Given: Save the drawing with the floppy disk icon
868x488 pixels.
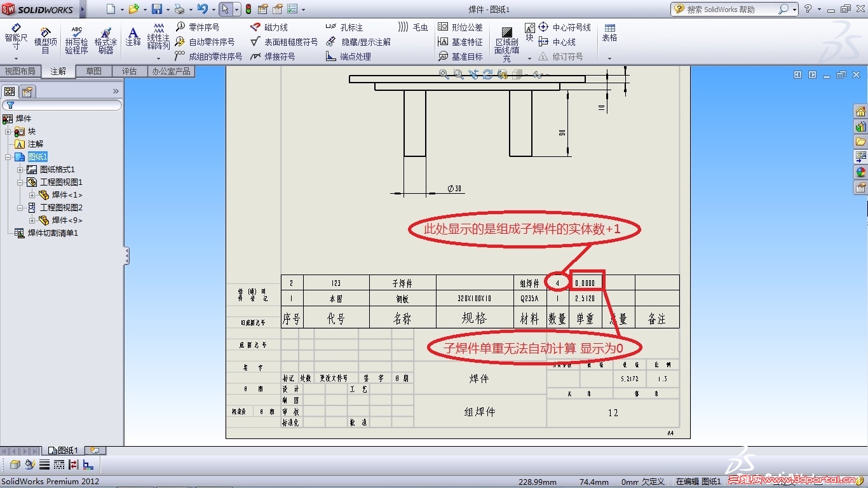Looking at the screenshot, I should coord(156,9).
